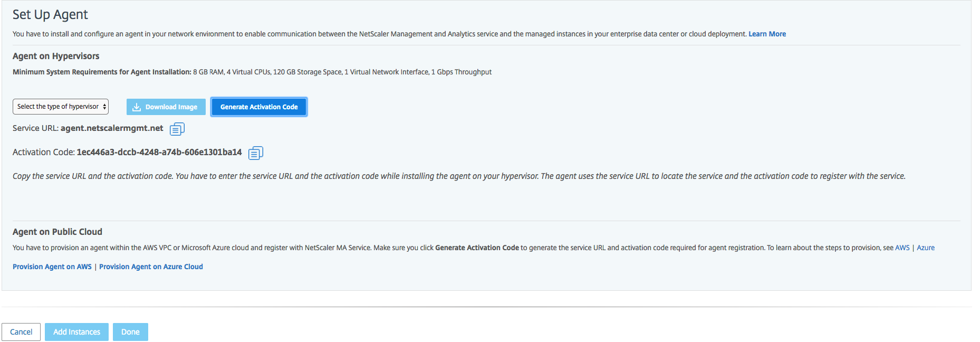
Task: Click the Minimum System Requirements label
Action: [102, 72]
